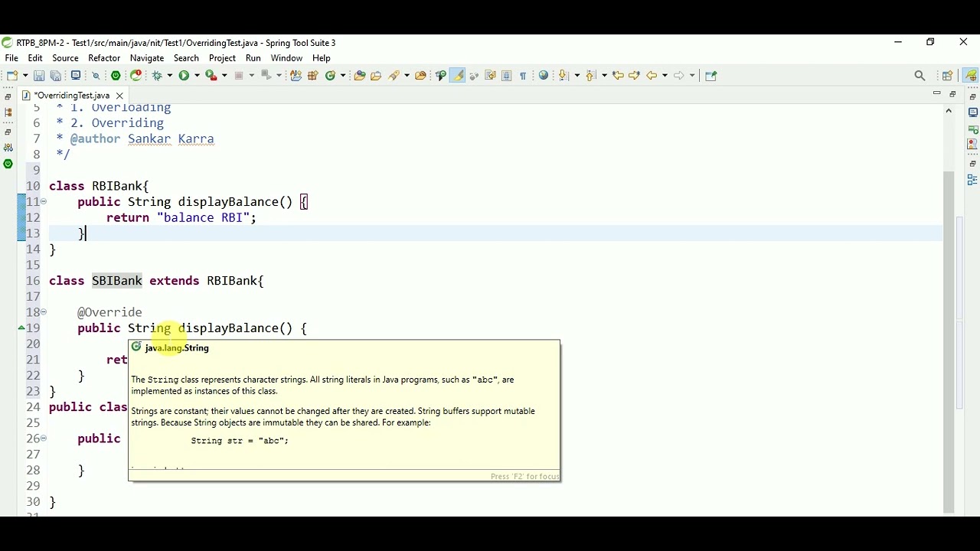
Task: Click the Open Perspective icon
Action: 948,76
